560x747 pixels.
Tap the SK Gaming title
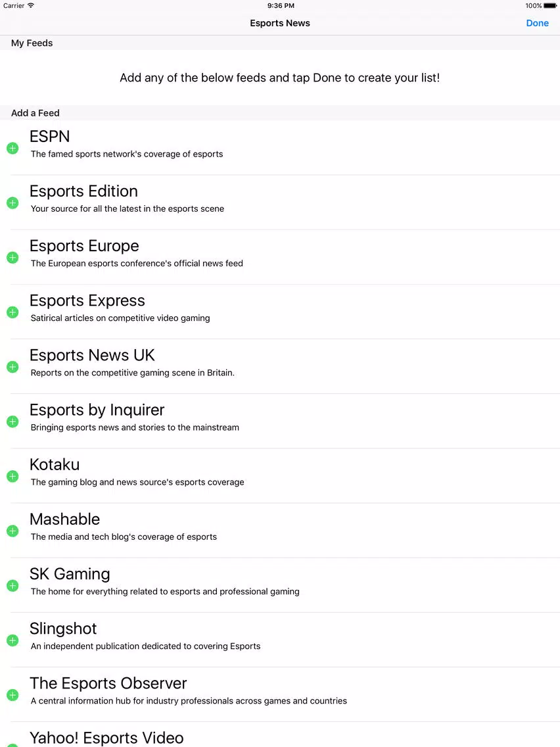(70, 574)
